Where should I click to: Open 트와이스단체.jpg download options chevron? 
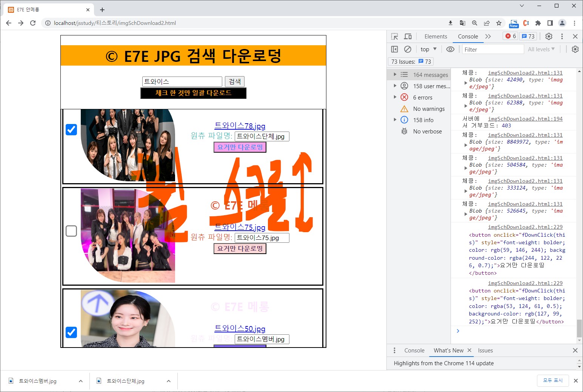click(x=169, y=381)
